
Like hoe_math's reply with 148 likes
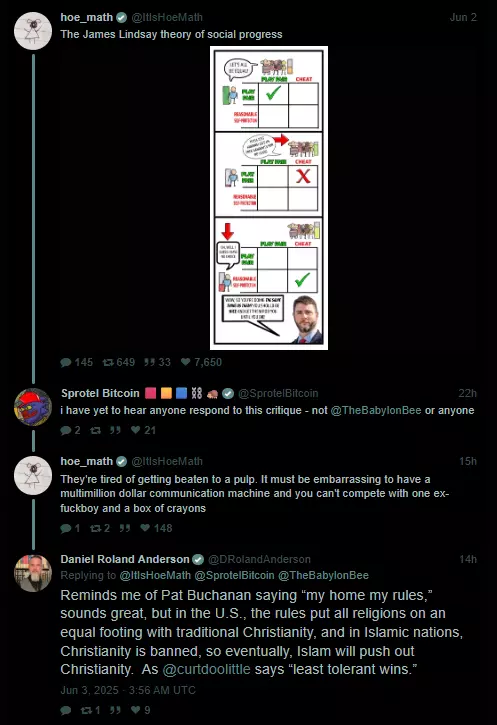point(145,528)
